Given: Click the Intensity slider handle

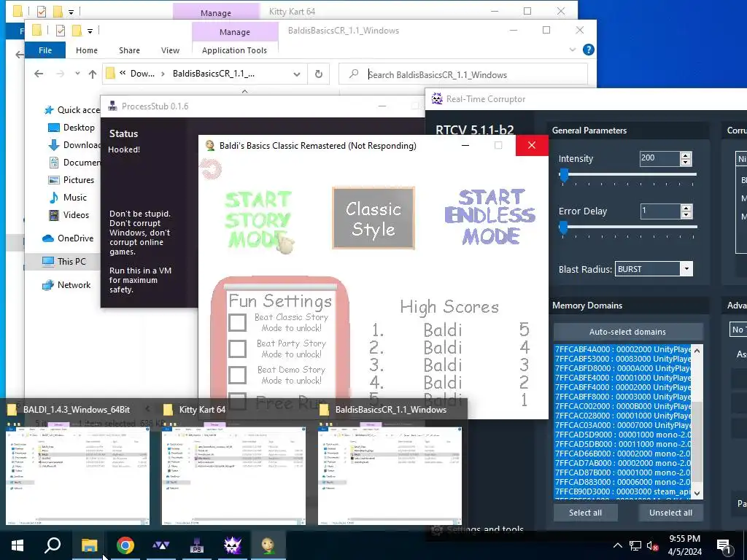Looking at the screenshot, I should point(564,175).
